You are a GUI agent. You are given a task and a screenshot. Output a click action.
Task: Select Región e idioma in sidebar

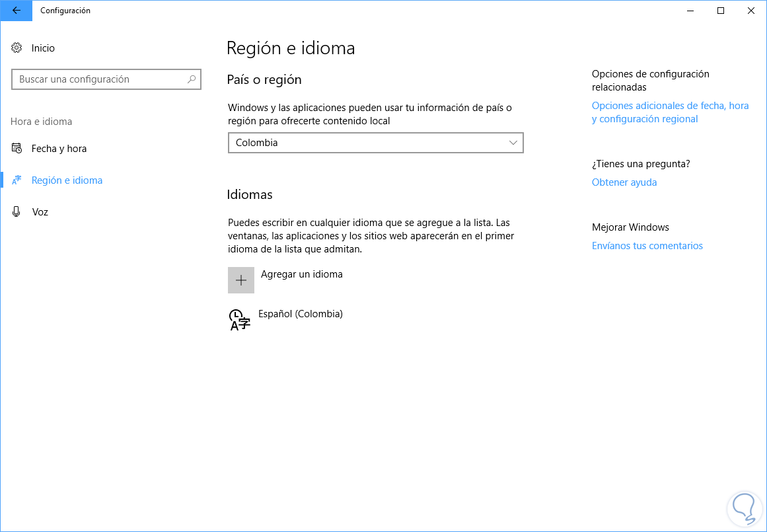click(67, 180)
